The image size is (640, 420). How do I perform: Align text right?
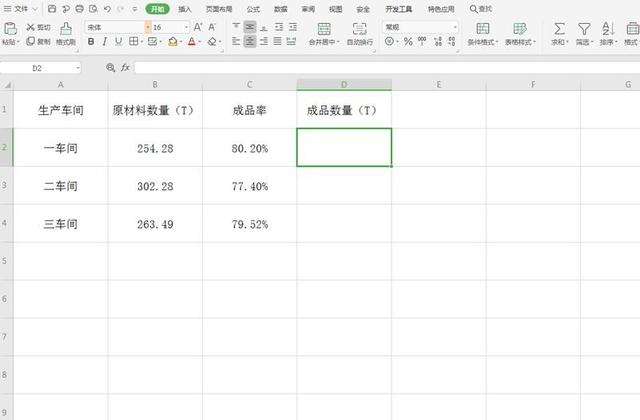[x=264, y=41]
